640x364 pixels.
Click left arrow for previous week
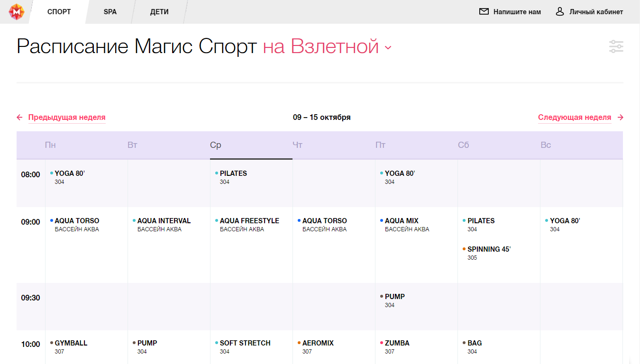pyautogui.click(x=19, y=118)
